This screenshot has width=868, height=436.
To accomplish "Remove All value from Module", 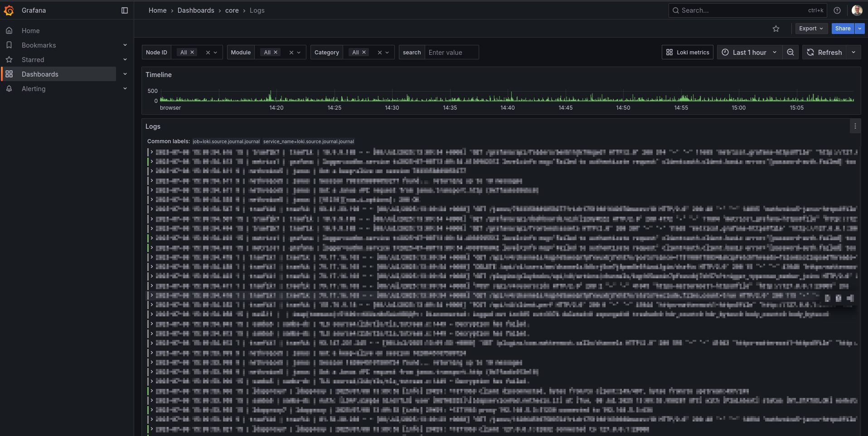I will point(276,53).
